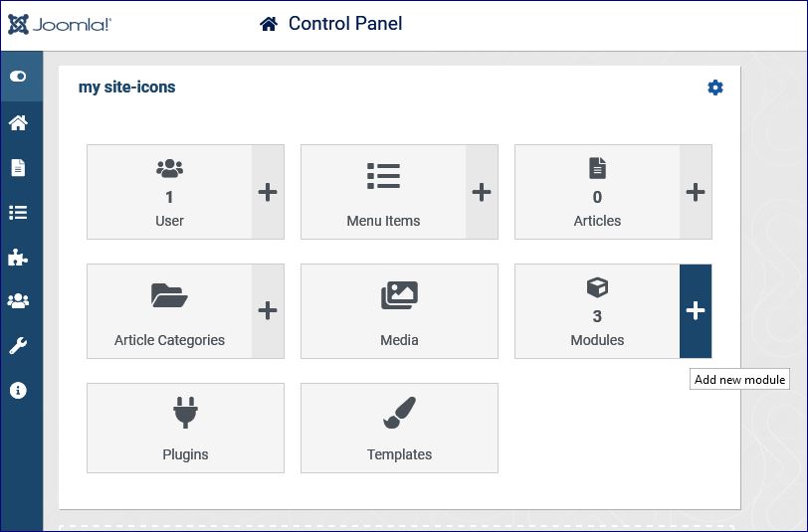
Task: Add new module with plus button
Action: (696, 311)
